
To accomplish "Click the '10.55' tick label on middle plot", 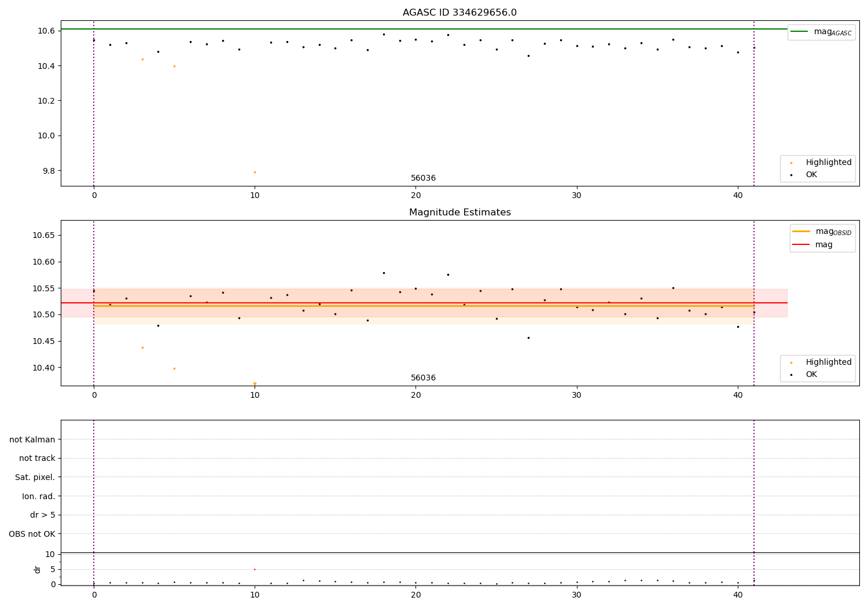I will (x=43, y=288).
